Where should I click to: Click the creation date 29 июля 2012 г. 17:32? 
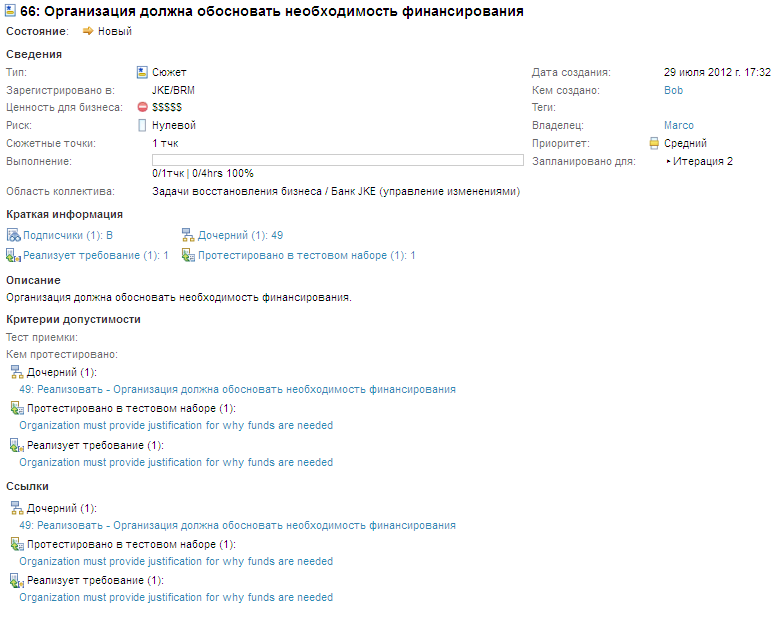click(x=717, y=72)
